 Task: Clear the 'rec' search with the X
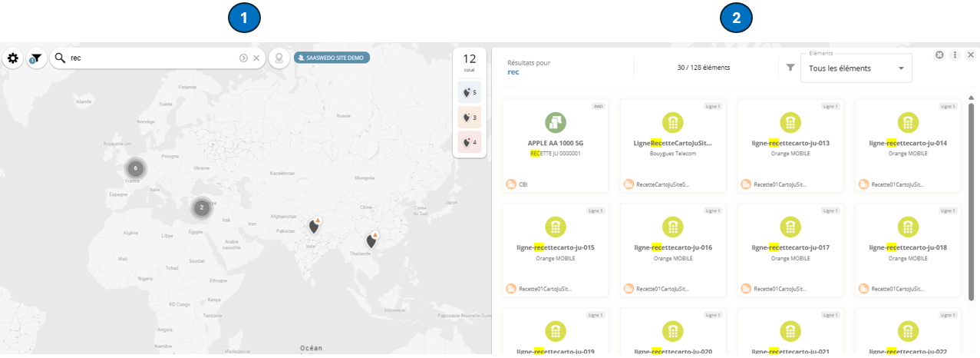[256, 58]
